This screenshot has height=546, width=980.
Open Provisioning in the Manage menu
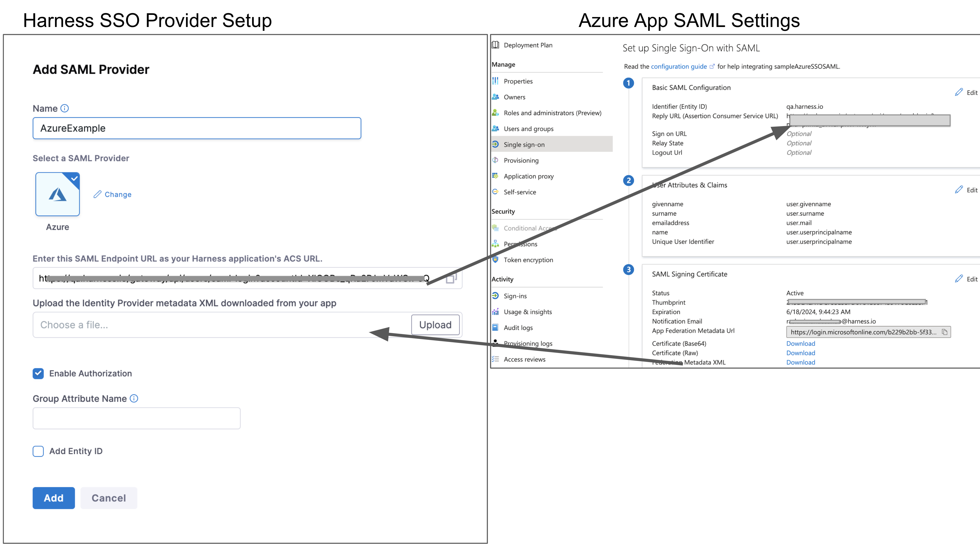521,160
